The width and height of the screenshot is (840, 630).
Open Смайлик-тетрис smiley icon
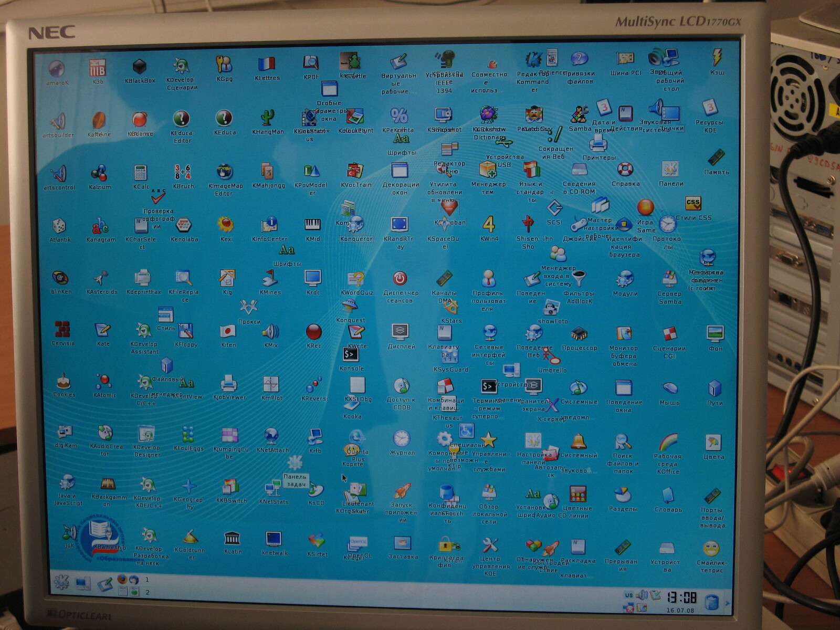pyautogui.click(x=711, y=549)
